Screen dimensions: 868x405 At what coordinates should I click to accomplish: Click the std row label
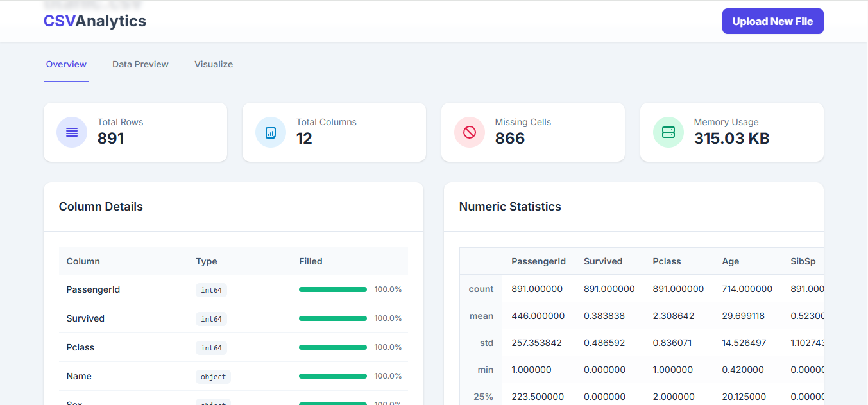point(487,343)
